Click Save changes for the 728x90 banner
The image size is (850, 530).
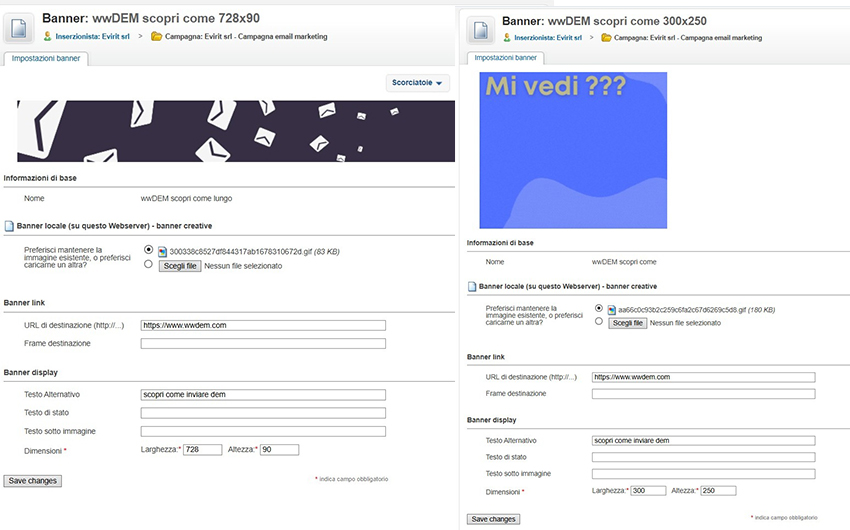pyautogui.click(x=32, y=481)
